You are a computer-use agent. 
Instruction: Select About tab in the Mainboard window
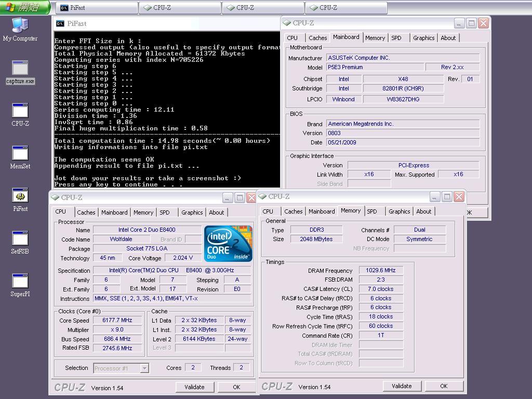(x=448, y=38)
